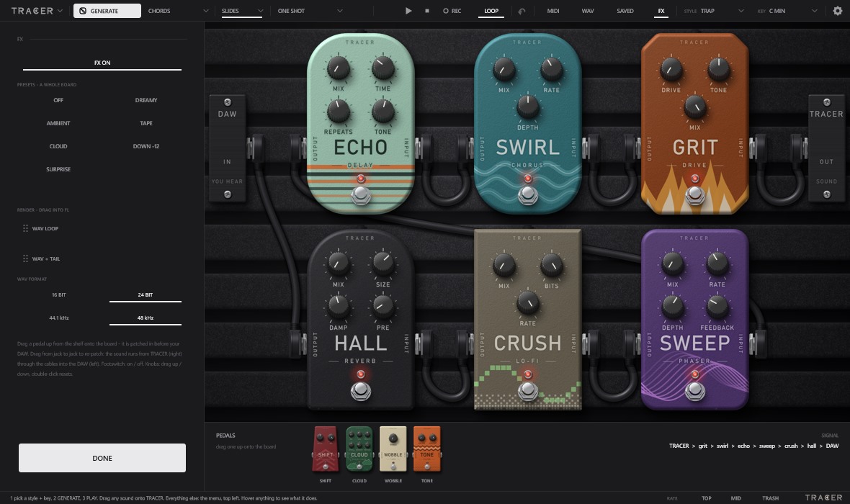Screen dimensions: 850x504
Task: Click the SWEEP pedal DEPTH knob
Action: point(672,307)
